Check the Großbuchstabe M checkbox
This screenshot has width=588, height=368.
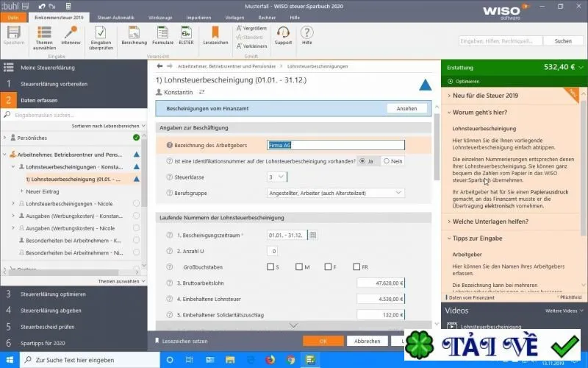[299, 267]
